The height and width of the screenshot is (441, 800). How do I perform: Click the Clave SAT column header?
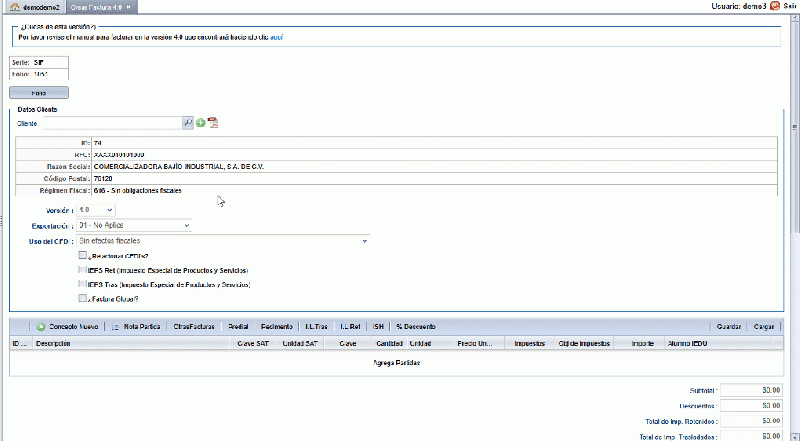(x=253, y=344)
